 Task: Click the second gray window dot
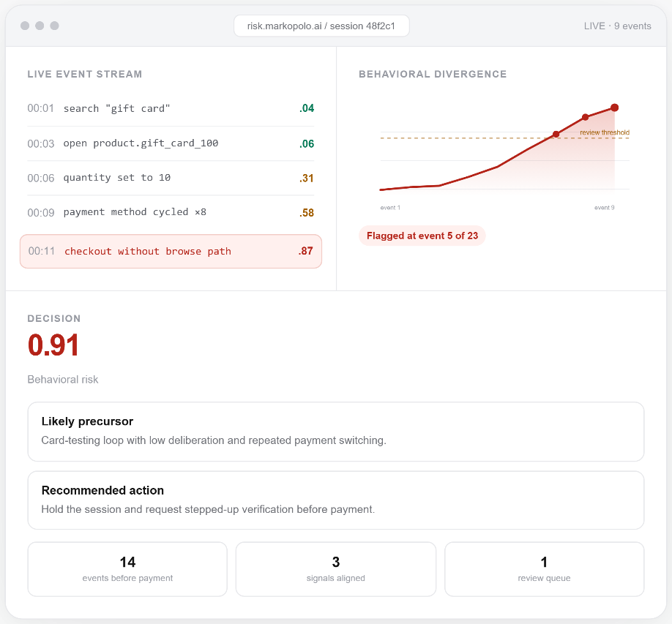point(40,26)
